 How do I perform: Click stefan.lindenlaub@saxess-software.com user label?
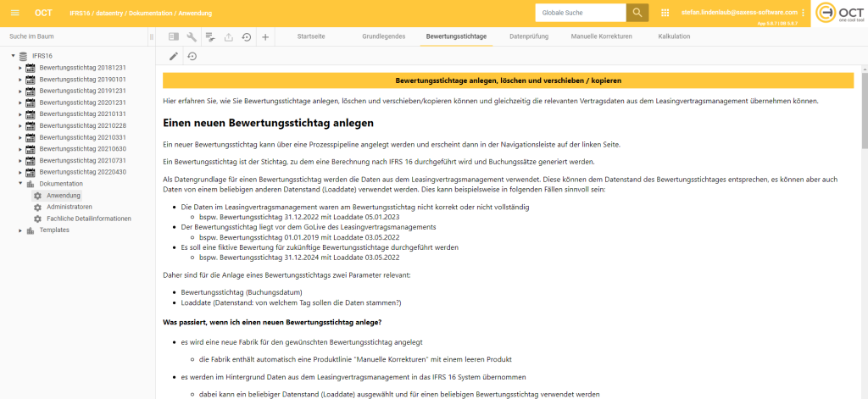coord(739,12)
